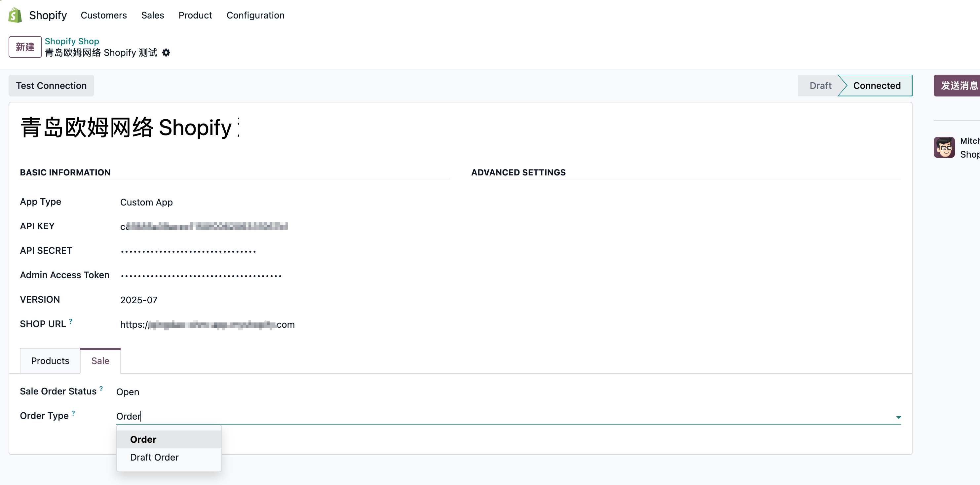Open the Order Type dropdown arrow
This screenshot has width=980, height=485.
tap(899, 417)
